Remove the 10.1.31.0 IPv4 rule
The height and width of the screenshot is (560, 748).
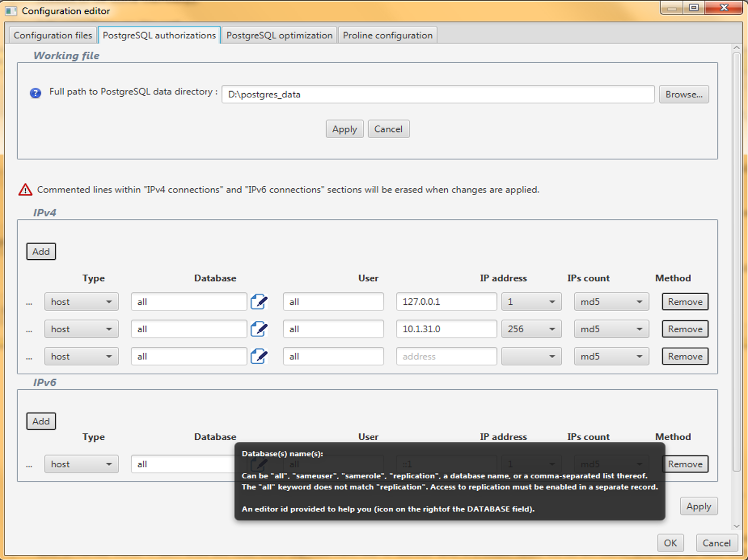point(685,329)
